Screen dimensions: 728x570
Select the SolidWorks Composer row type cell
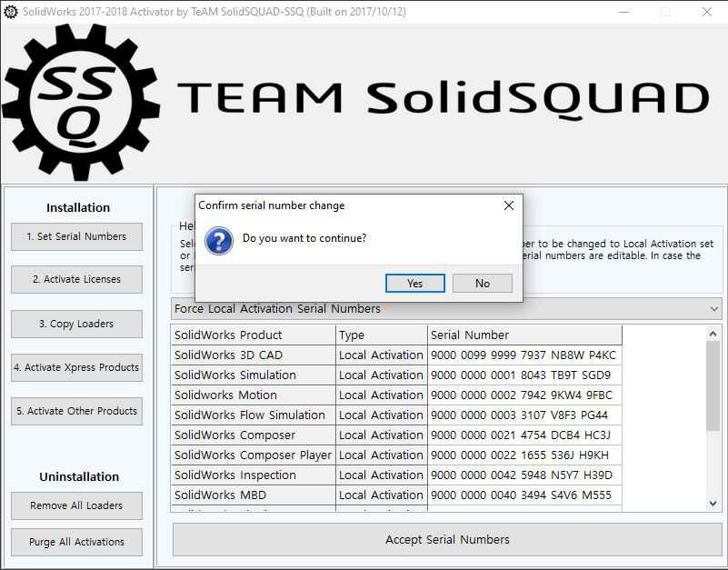[x=381, y=435]
